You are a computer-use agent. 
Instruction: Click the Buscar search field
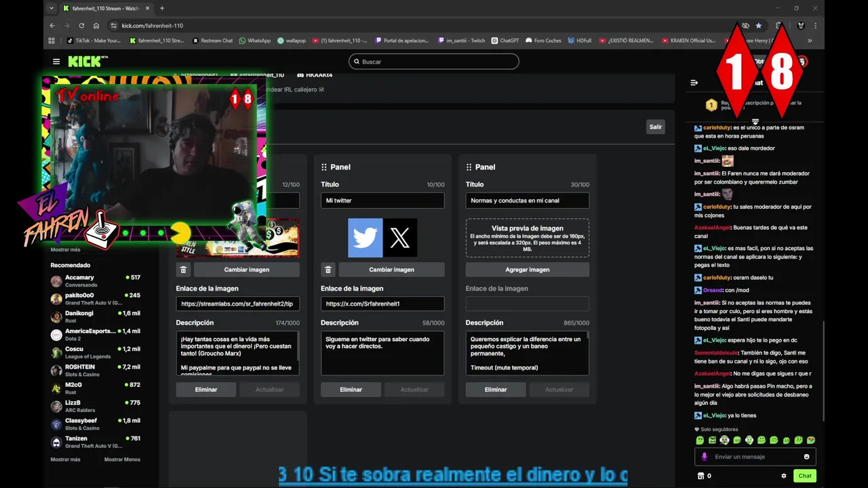click(x=434, y=62)
